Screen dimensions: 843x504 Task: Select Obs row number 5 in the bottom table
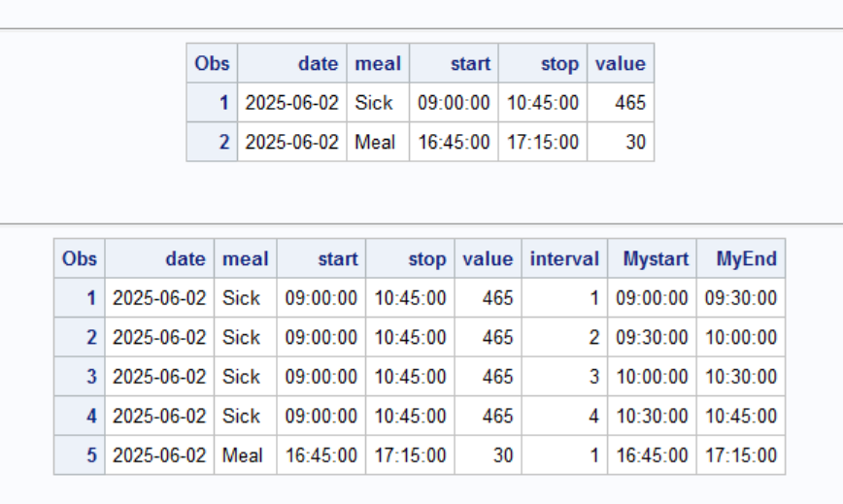pos(92,454)
